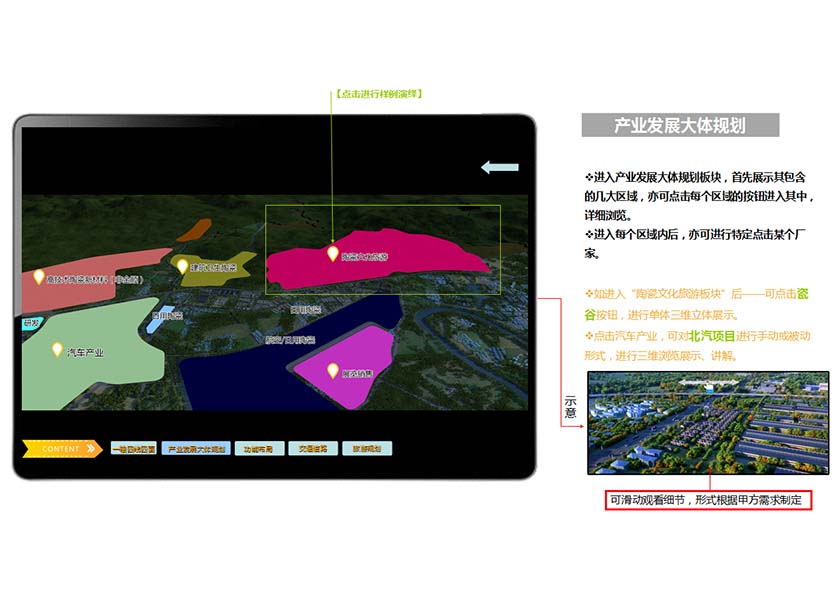Open the 交通道路 tab

coord(314,449)
